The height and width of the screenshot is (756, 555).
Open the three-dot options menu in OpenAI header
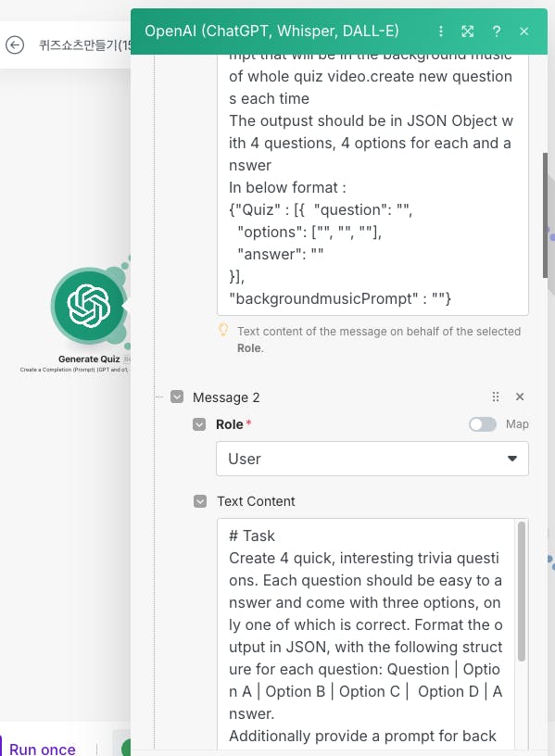441,31
